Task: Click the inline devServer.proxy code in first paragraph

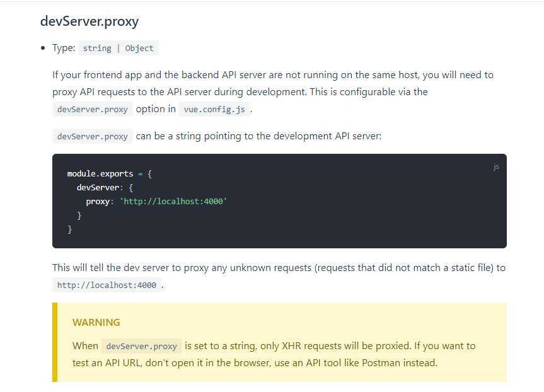Action: pos(92,109)
